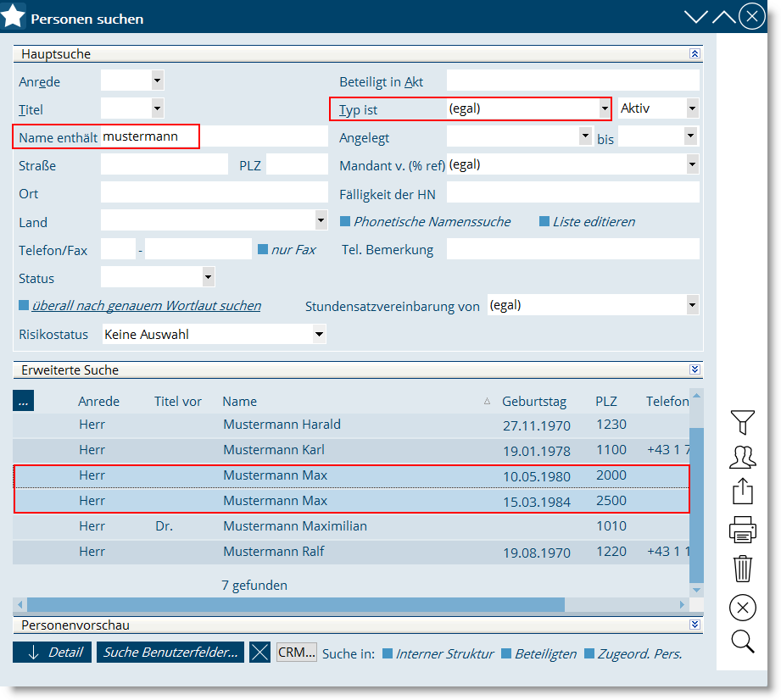This screenshot has width=781, height=700.
Task: Click the X button next to Suche Benutzerfelder
Action: click(259, 653)
